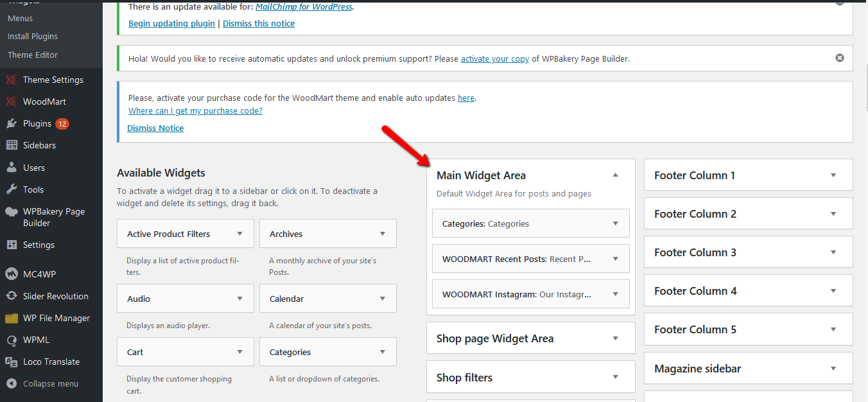Click the Begin updating plugin link
This screenshot has height=402, width=868.
(171, 23)
